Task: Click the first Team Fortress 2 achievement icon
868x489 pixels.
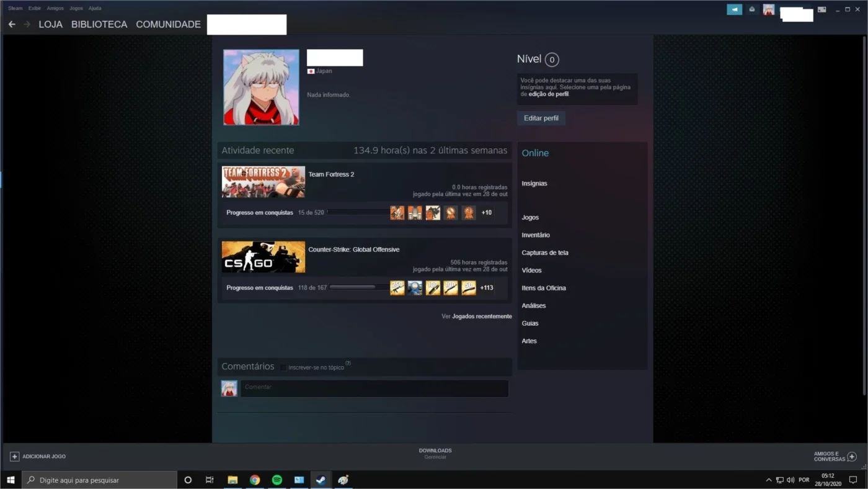Action: point(397,213)
